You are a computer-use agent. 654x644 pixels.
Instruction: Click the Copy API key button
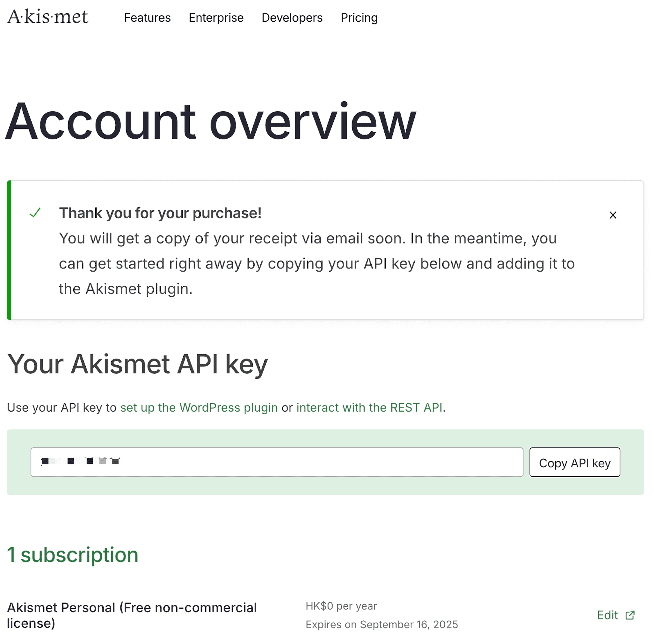(575, 462)
